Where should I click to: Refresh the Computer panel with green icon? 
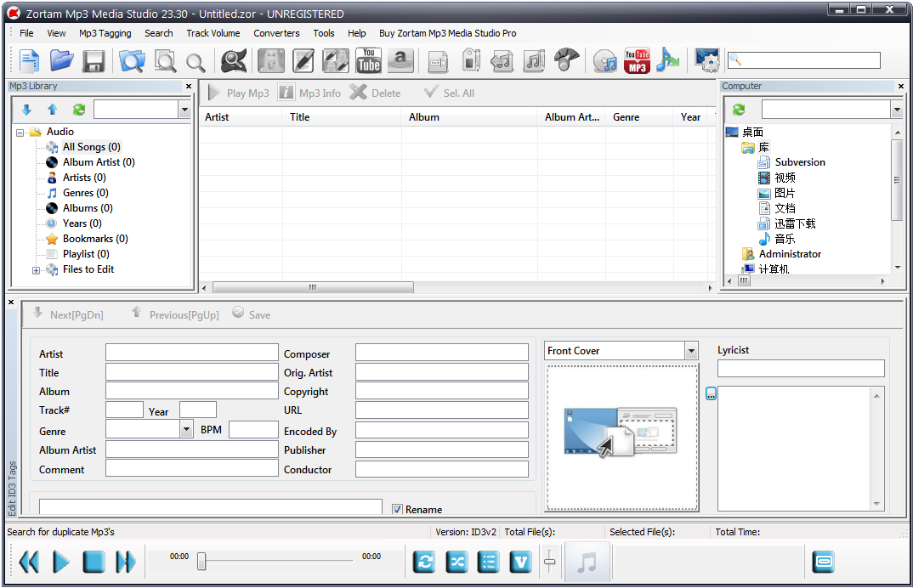(x=739, y=110)
